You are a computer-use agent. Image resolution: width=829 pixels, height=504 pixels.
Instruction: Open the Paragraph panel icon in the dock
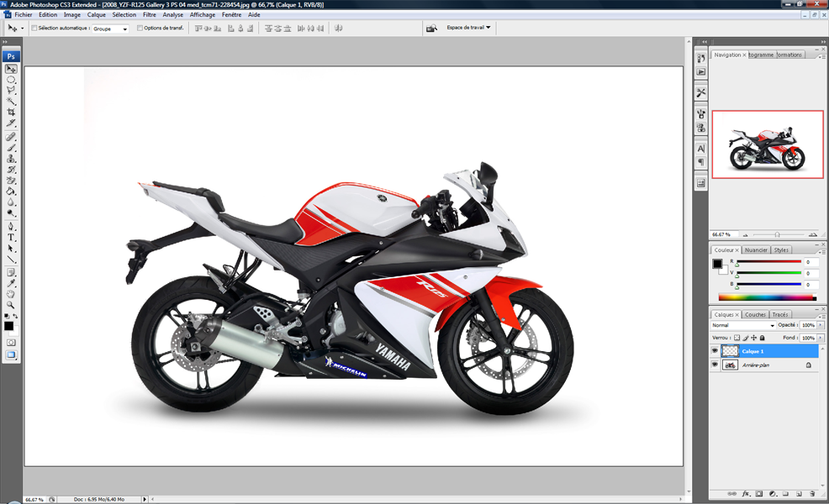(701, 162)
